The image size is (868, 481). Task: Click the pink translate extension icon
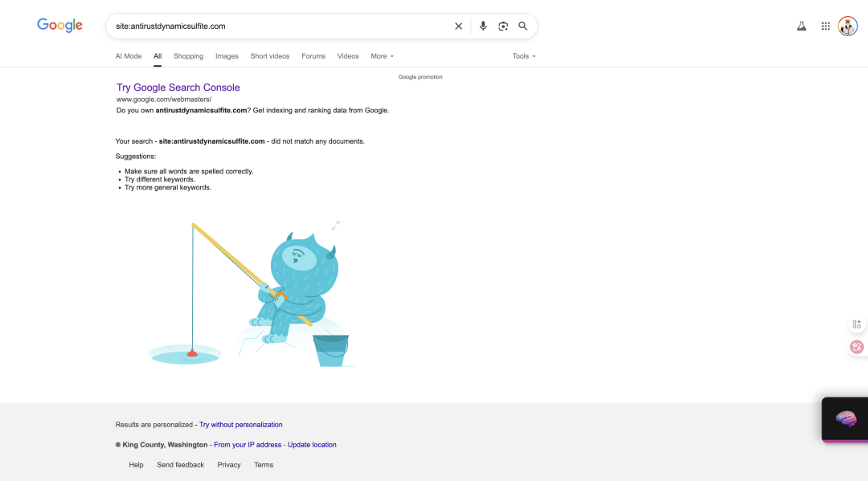[857, 347]
